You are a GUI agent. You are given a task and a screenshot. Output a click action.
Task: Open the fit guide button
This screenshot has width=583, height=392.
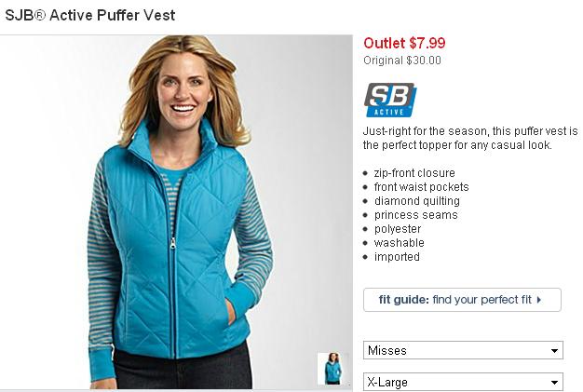coord(462,300)
